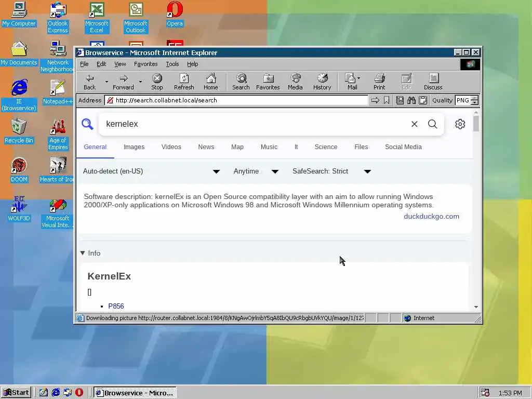Switch to the Videos tab

click(171, 147)
